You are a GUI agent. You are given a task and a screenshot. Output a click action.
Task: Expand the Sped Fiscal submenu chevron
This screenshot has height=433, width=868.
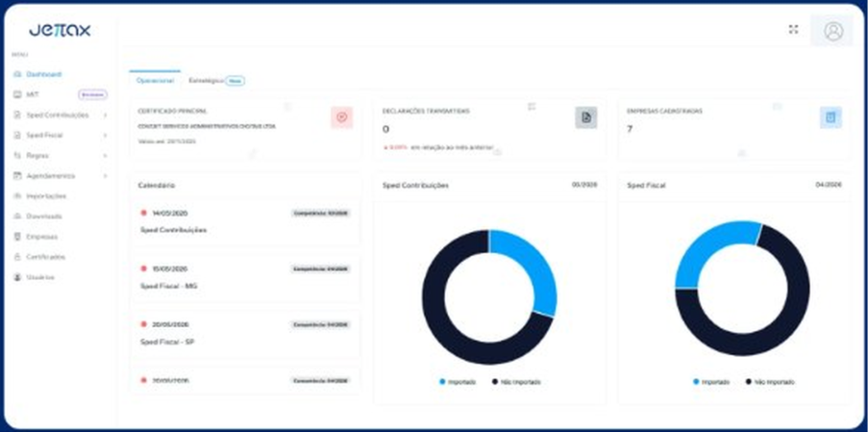[x=105, y=136]
